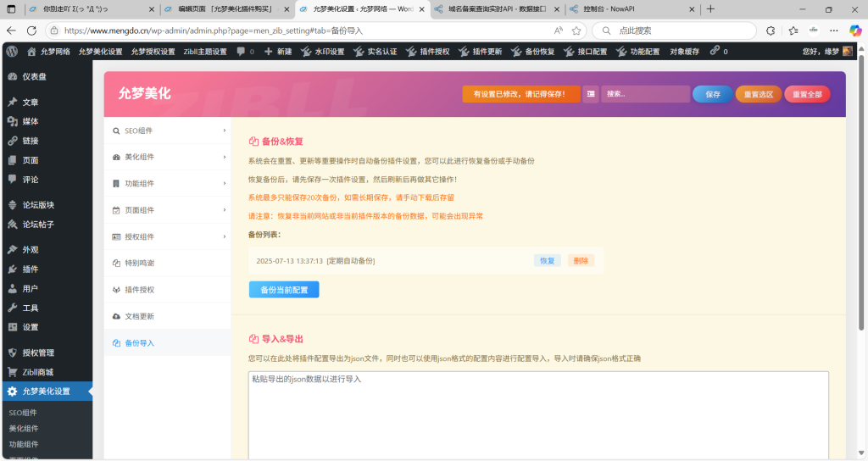Expand the 功能组件 settings section
The image size is (868, 461).
click(x=167, y=184)
